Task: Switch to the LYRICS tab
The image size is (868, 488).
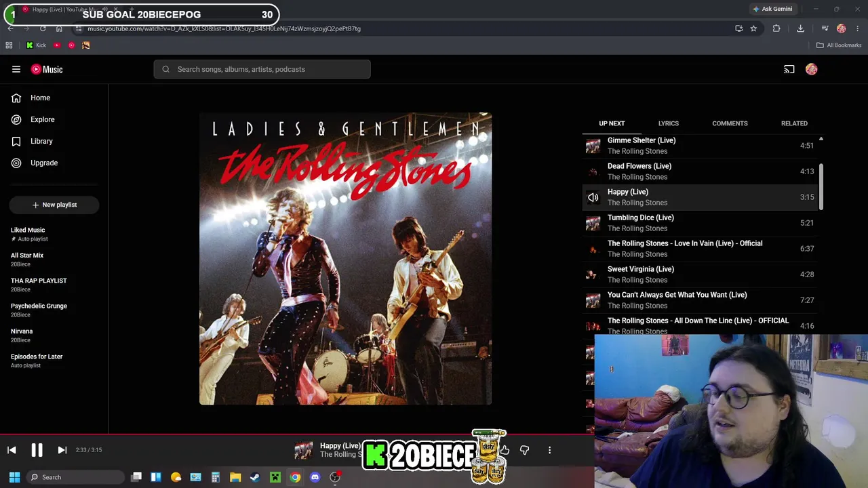Action: (x=668, y=123)
